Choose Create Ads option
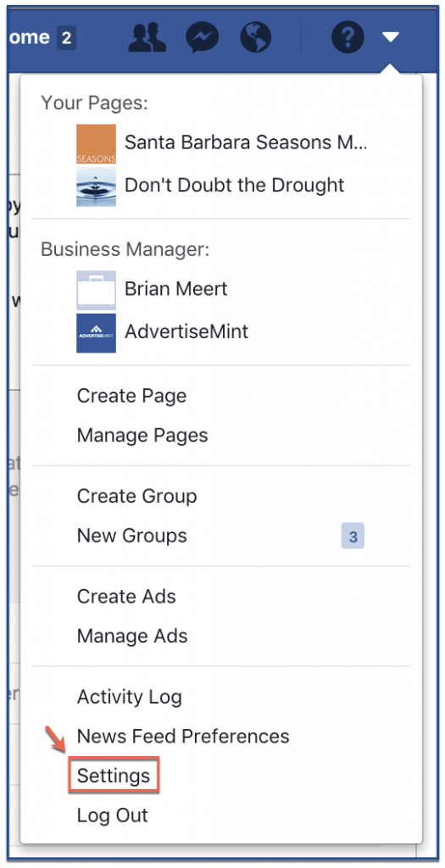This screenshot has width=445, height=868. [126, 597]
